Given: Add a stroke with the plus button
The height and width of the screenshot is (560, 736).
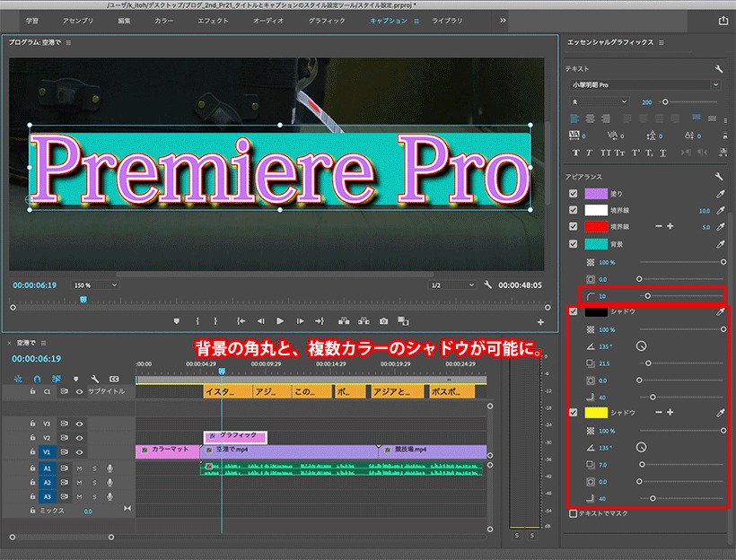Looking at the screenshot, I should point(670,226).
